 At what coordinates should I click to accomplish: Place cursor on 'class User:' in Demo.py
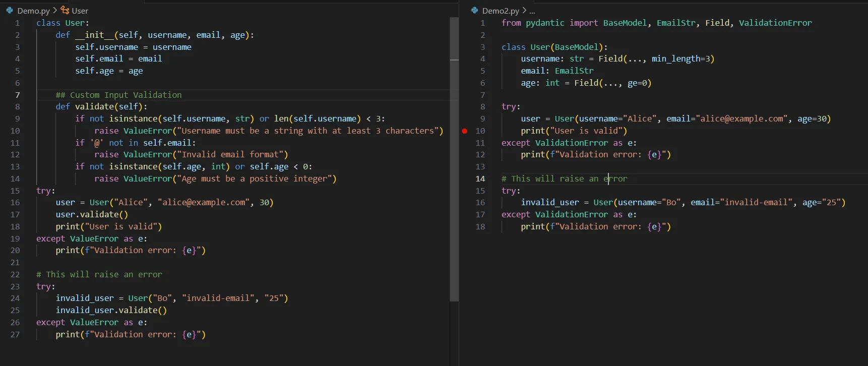point(63,23)
